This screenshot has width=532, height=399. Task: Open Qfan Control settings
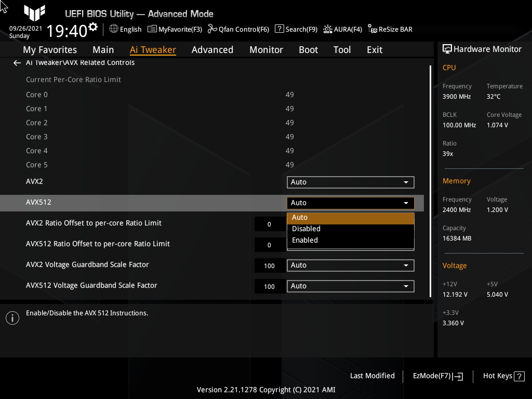pyautogui.click(x=238, y=29)
